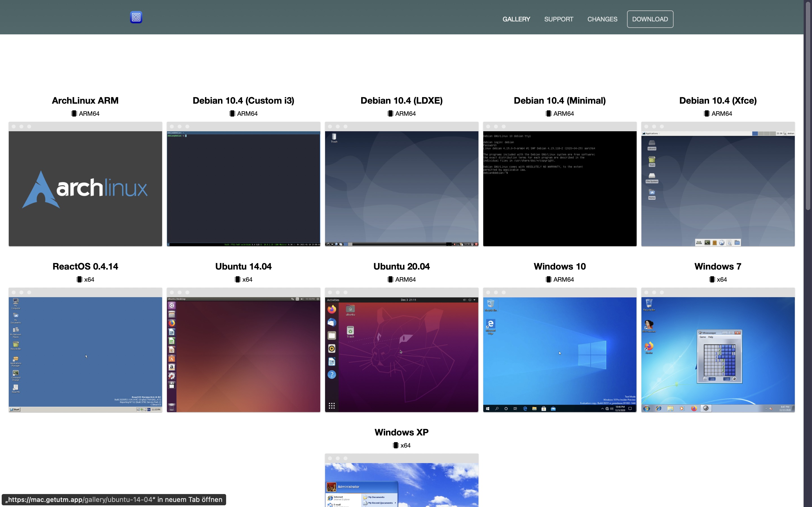The image size is (812, 507).
Task: Open Debian 10.4 (LDXE) desktop thumbnail
Action: point(401,188)
